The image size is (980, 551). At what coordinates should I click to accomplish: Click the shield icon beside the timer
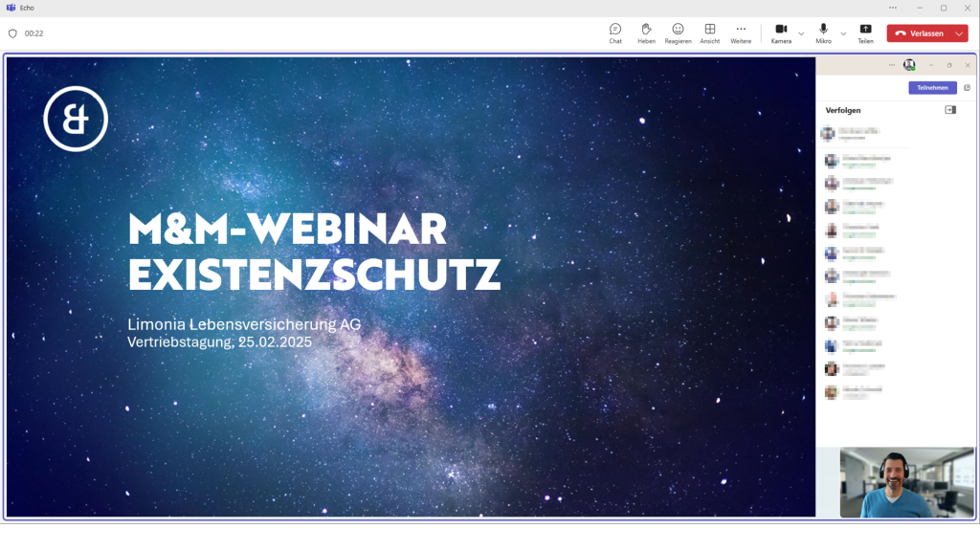(x=12, y=33)
